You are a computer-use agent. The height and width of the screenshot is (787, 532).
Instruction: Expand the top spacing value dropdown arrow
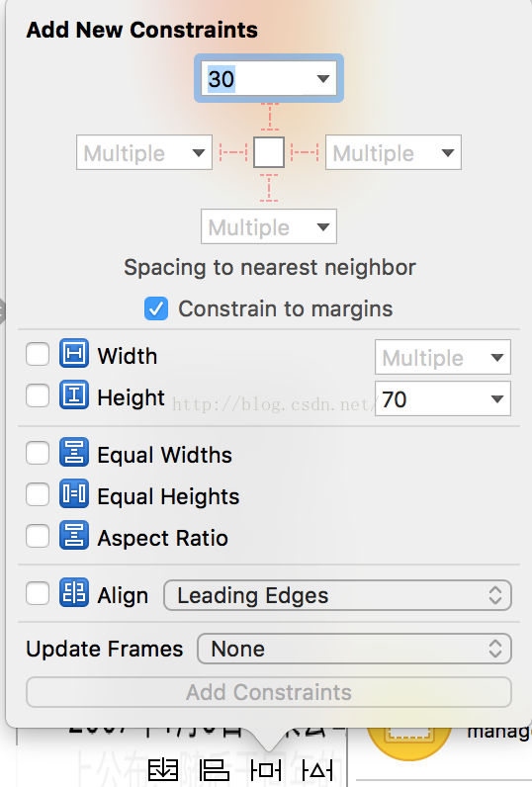tap(323, 79)
